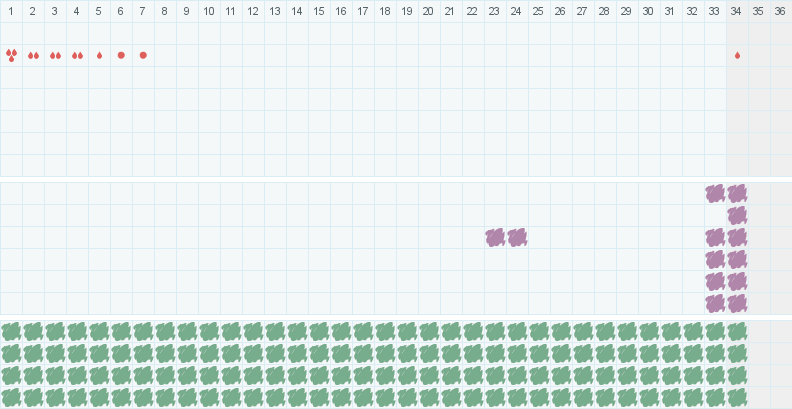Click the day 30 column header
The height and width of the screenshot is (409, 792).
649,11
